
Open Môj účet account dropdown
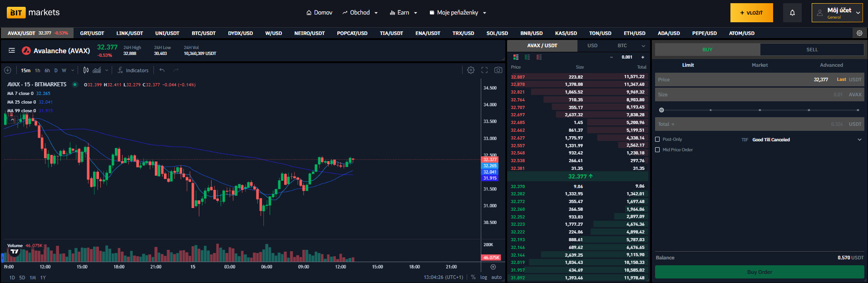(x=837, y=13)
